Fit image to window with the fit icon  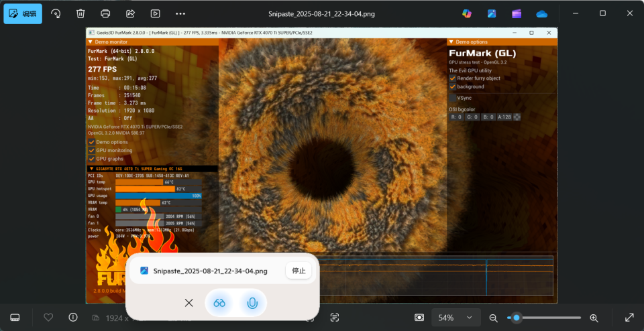click(419, 318)
